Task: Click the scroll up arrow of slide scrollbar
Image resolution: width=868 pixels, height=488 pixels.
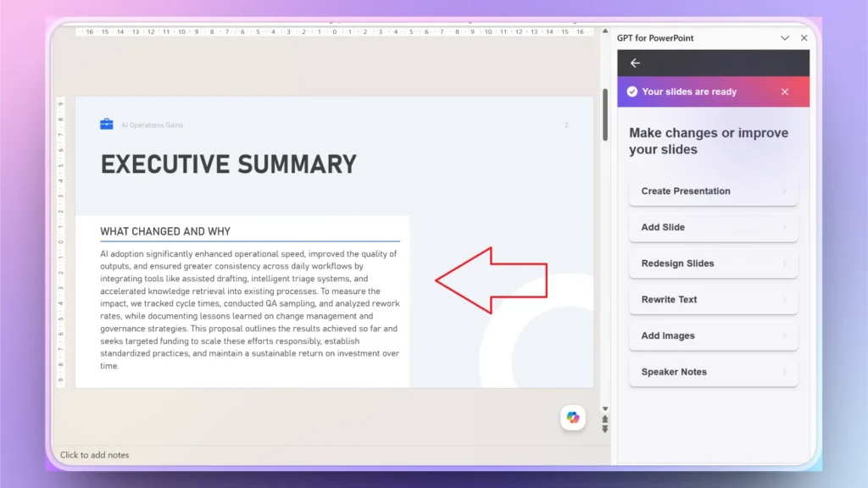Action: pyautogui.click(x=605, y=31)
